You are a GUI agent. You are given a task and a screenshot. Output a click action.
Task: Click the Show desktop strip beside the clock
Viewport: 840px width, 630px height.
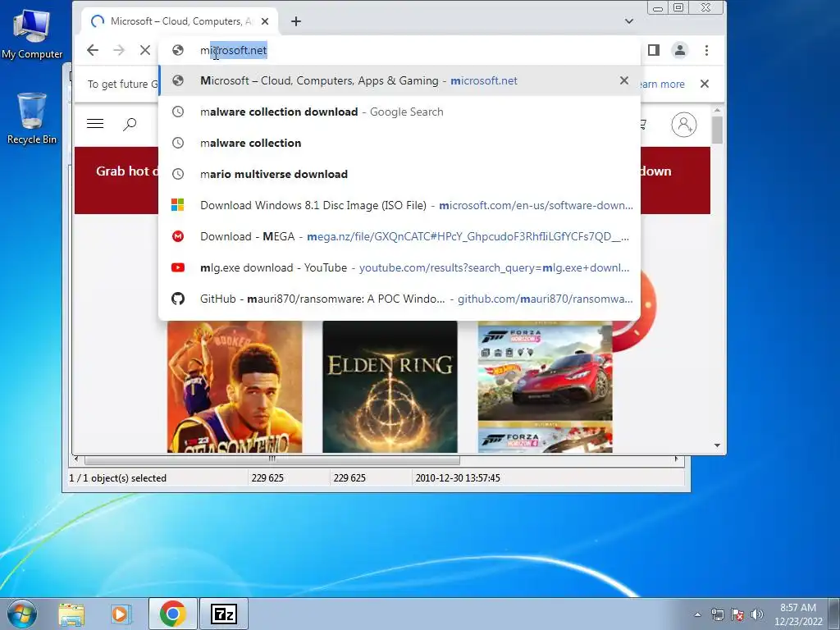click(834, 614)
